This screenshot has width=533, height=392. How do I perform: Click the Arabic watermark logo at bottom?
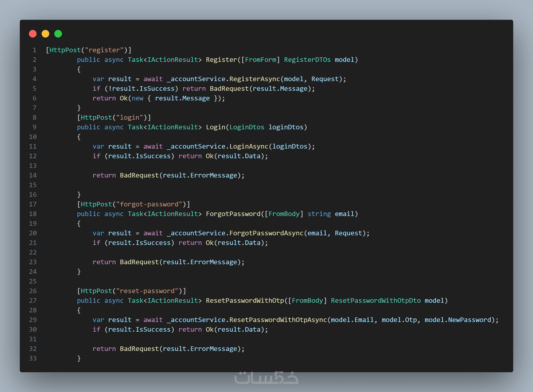point(266,378)
